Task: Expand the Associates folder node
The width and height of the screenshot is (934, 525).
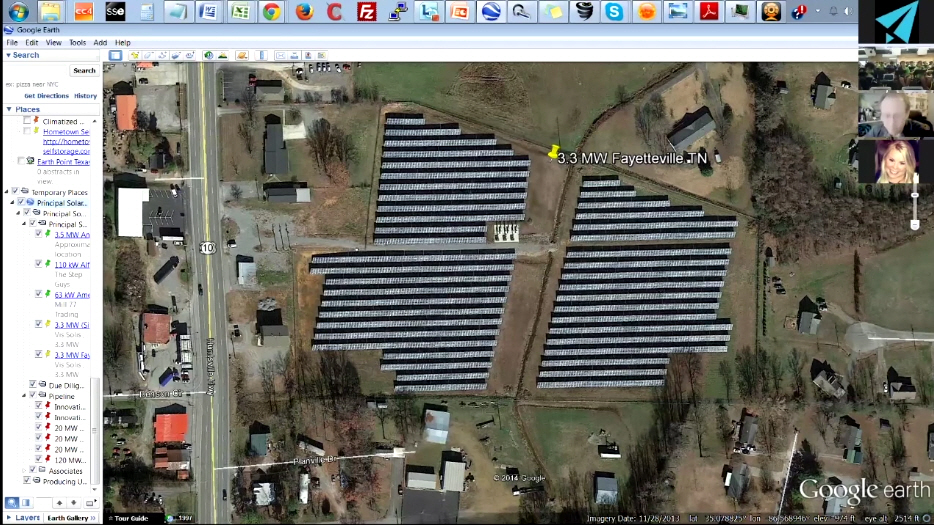Action: click(24, 470)
